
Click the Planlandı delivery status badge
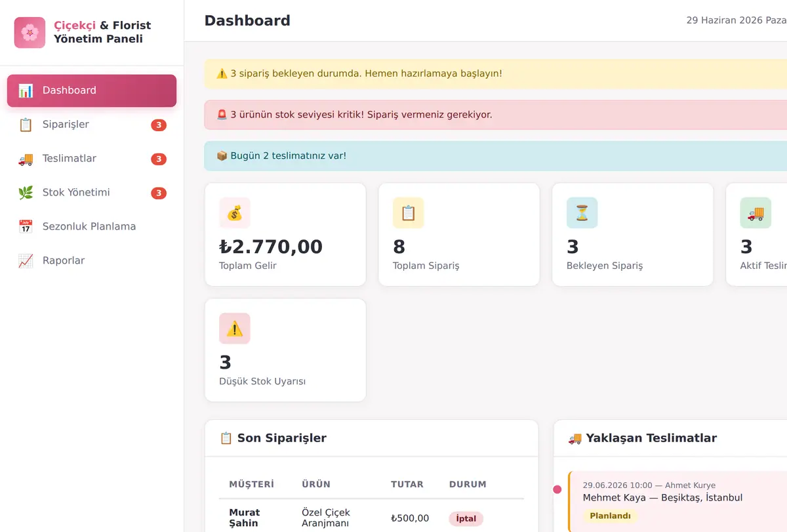(x=610, y=516)
